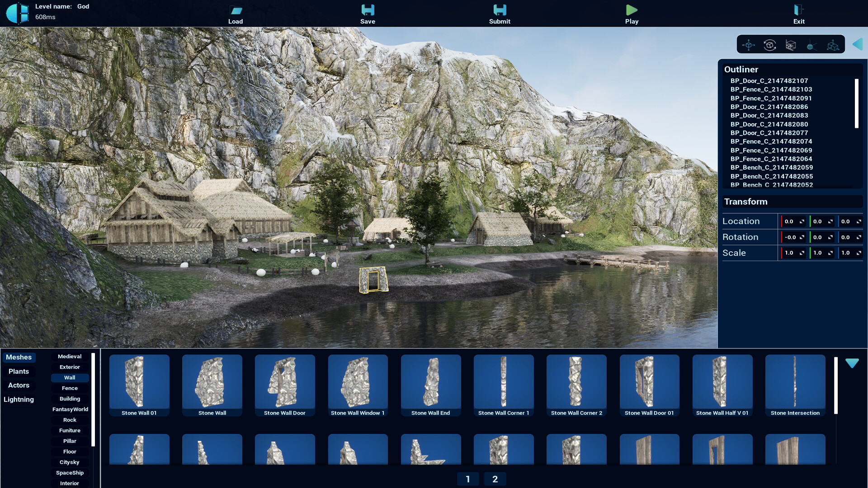Click the Scale X value field
868x488 pixels.
[794, 253]
